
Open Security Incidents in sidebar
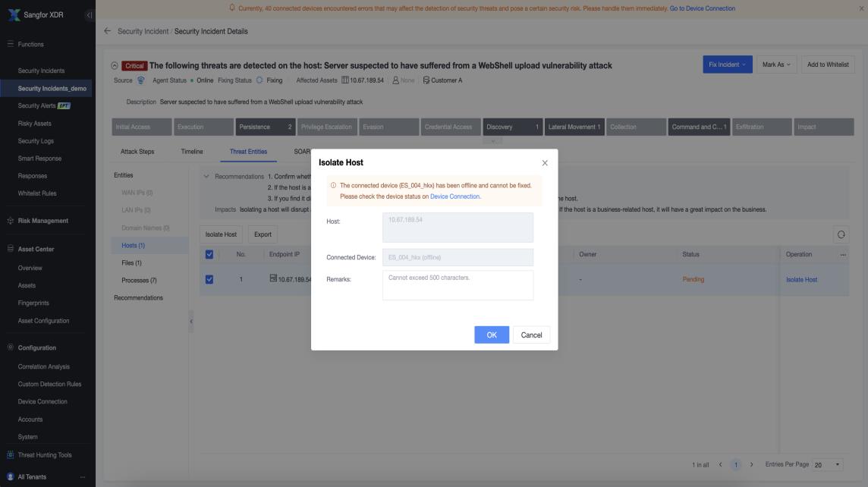(x=41, y=71)
